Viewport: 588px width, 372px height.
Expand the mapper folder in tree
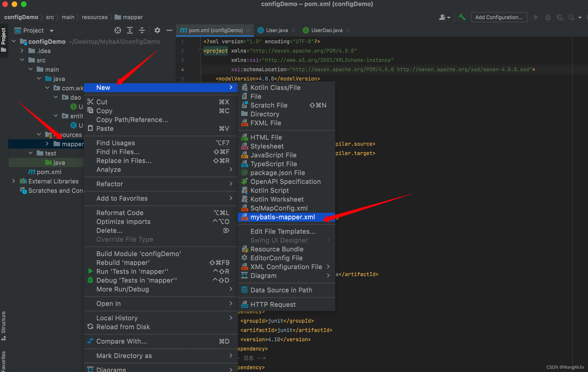point(47,144)
